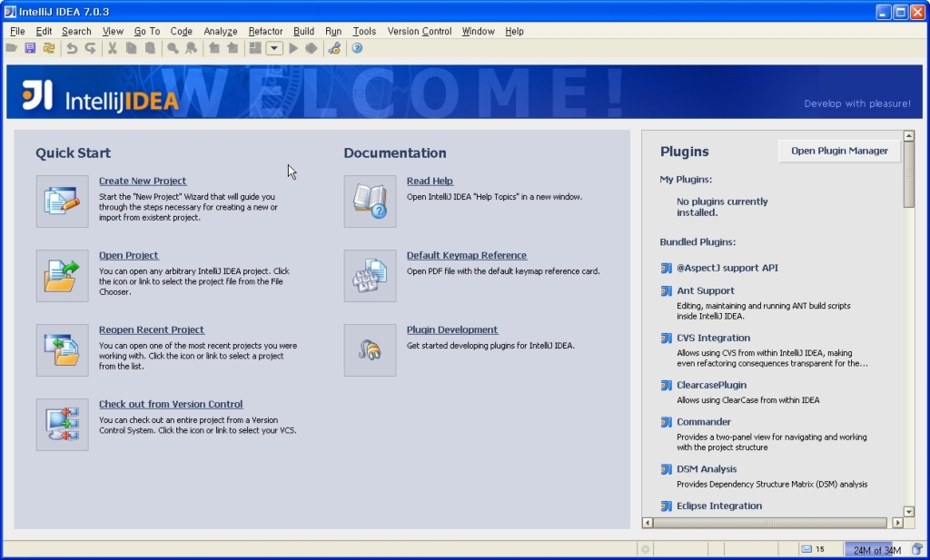The height and width of the screenshot is (560, 930).
Task: Follow the Plugin Development link
Action: pyautogui.click(x=452, y=329)
